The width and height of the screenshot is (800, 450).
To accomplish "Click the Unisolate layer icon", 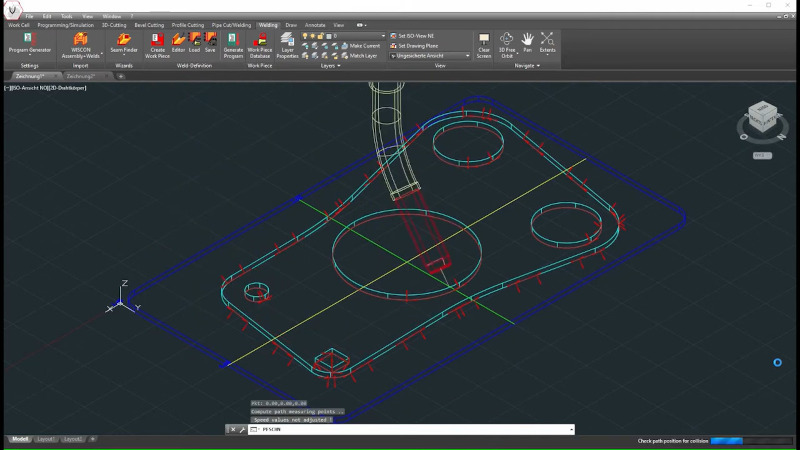I will coord(315,56).
